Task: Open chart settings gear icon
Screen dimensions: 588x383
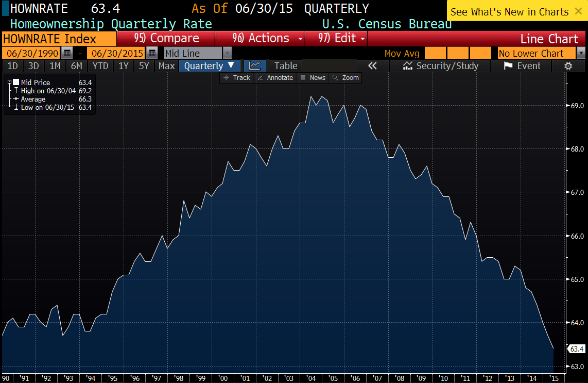Action: [x=568, y=65]
